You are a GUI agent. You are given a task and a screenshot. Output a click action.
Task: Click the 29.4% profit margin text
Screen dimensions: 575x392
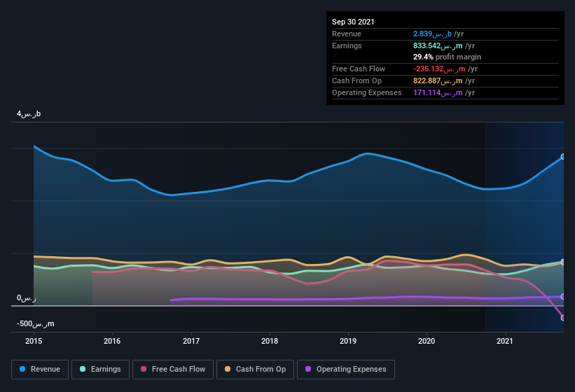click(x=447, y=57)
